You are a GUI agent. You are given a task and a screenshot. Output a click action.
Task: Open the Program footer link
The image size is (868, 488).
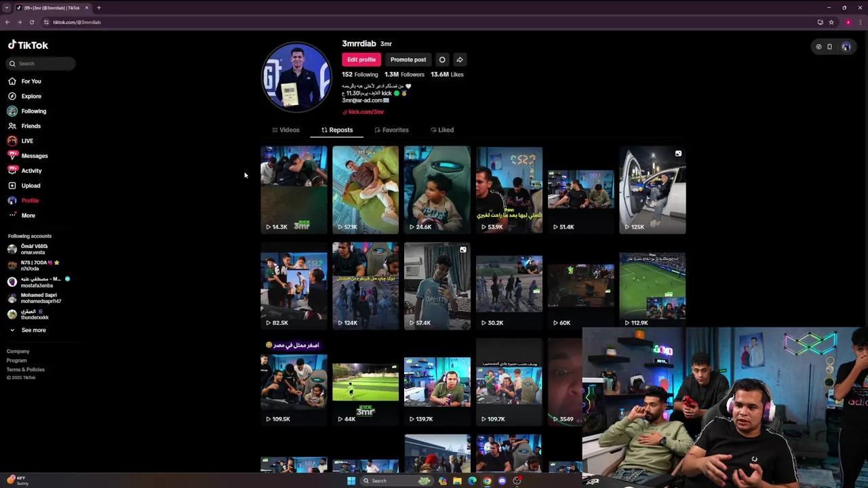[x=16, y=361]
